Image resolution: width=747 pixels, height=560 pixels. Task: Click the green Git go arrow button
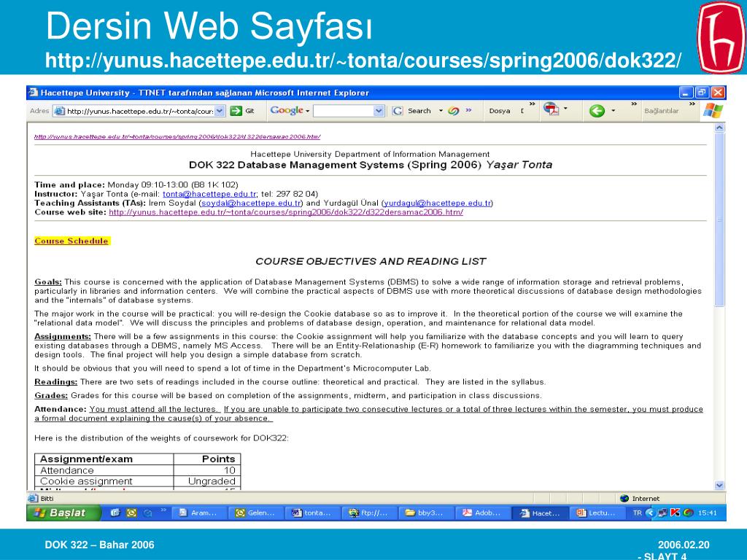pyautogui.click(x=236, y=111)
